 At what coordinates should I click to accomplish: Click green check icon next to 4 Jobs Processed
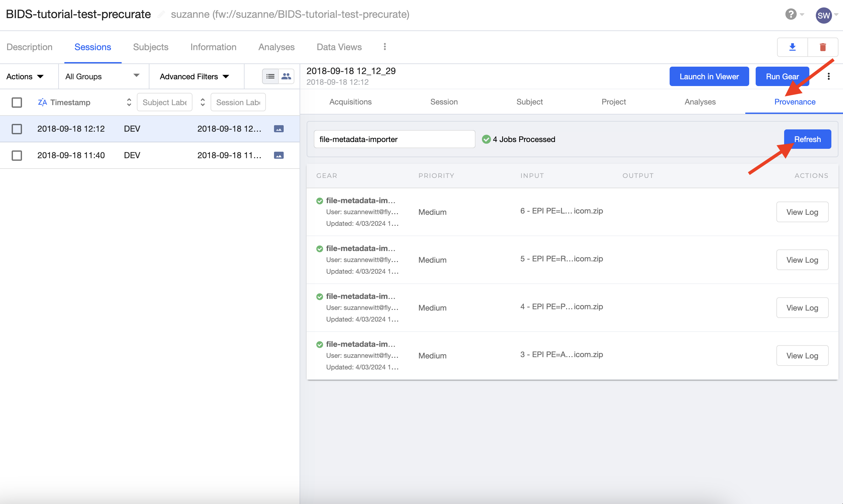point(486,139)
